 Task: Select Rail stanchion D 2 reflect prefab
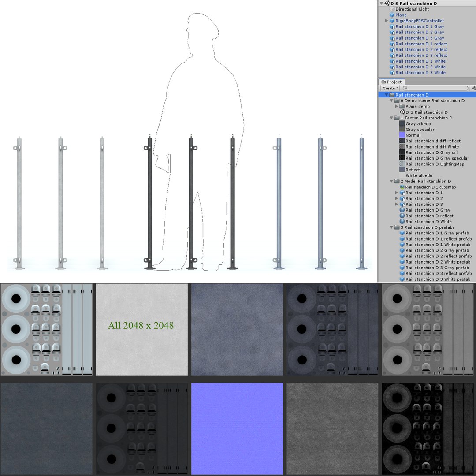pyautogui.click(x=439, y=256)
